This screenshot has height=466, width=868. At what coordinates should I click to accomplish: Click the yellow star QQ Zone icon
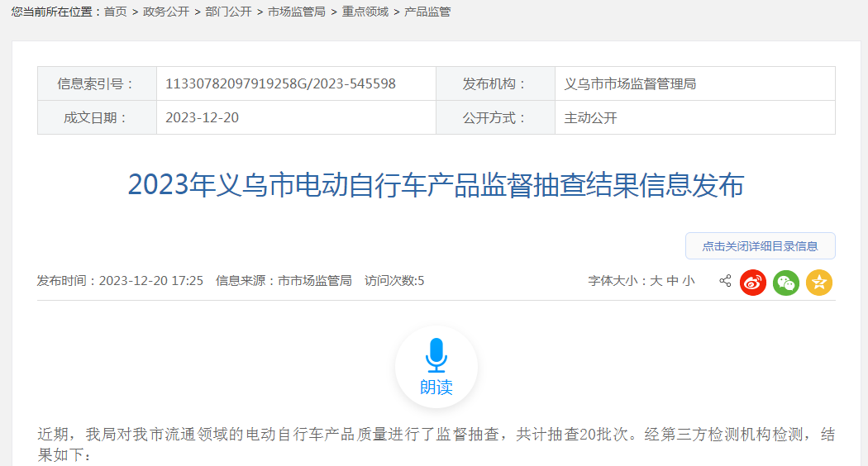(x=819, y=283)
